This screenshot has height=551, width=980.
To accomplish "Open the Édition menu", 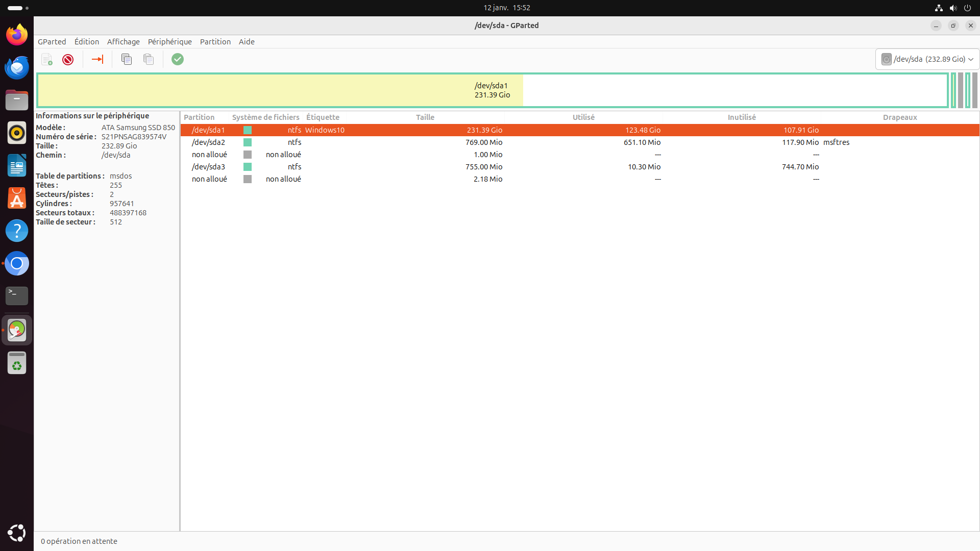I will pyautogui.click(x=87, y=42).
